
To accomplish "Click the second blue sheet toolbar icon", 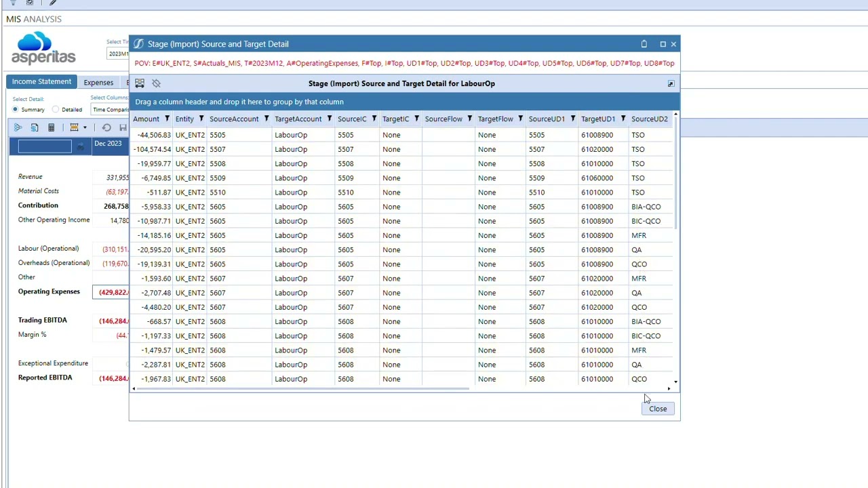I will 34,127.
